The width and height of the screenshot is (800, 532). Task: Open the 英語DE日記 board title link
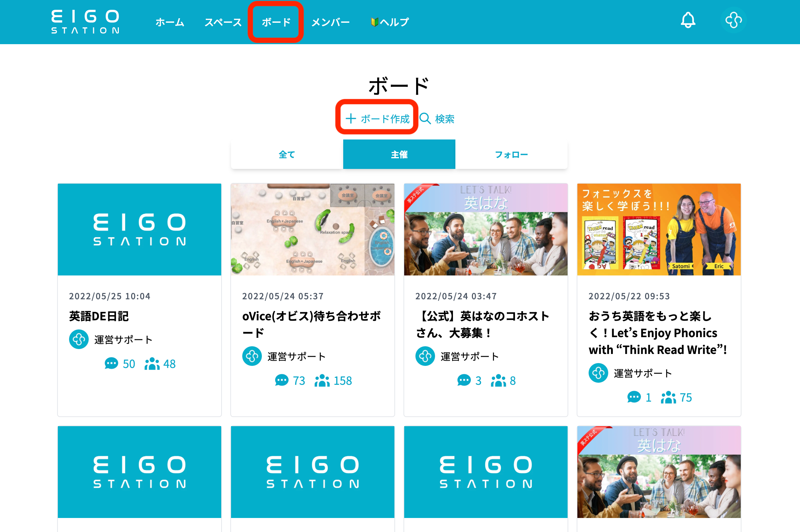click(99, 316)
